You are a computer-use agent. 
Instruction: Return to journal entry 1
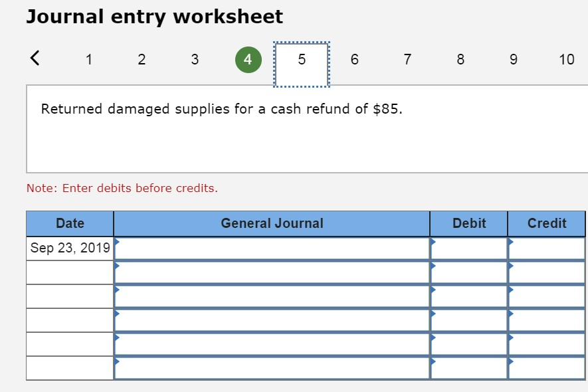pos(88,59)
